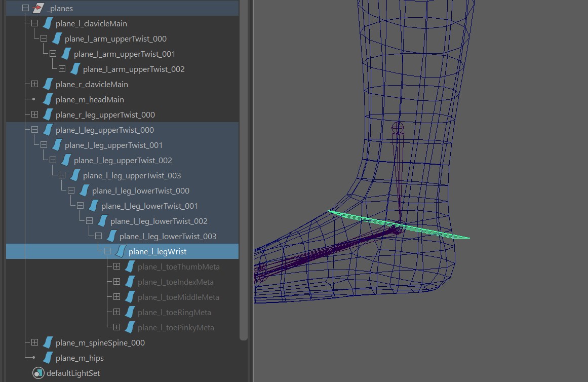Expand plane_m_spineSpine_000 hierarchy
This screenshot has width=588, height=382.
pos(34,342)
